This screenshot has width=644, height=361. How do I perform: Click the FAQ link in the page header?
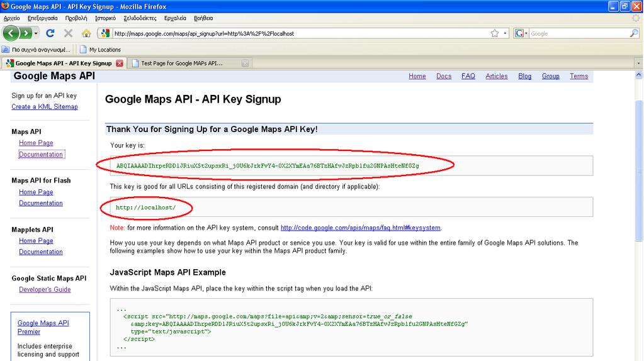tap(468, 76)
